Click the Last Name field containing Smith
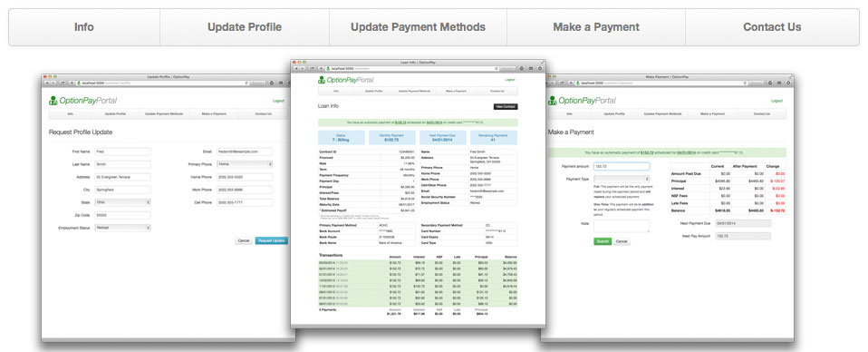 (x=122, y=164)
